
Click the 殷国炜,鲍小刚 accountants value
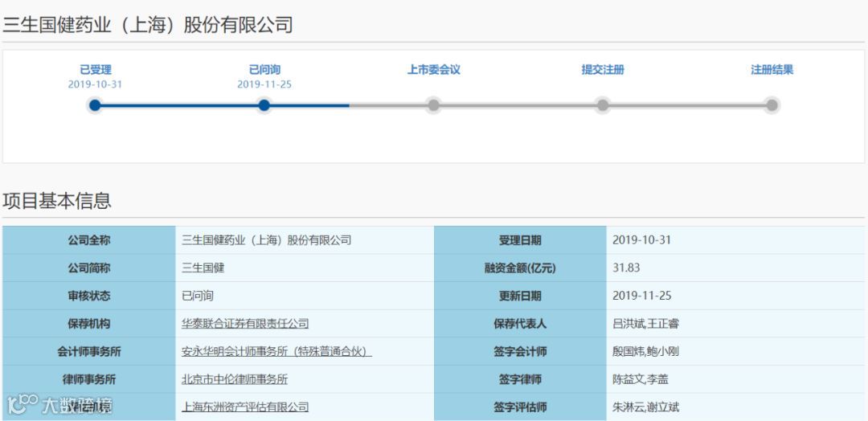coord(645,351)
